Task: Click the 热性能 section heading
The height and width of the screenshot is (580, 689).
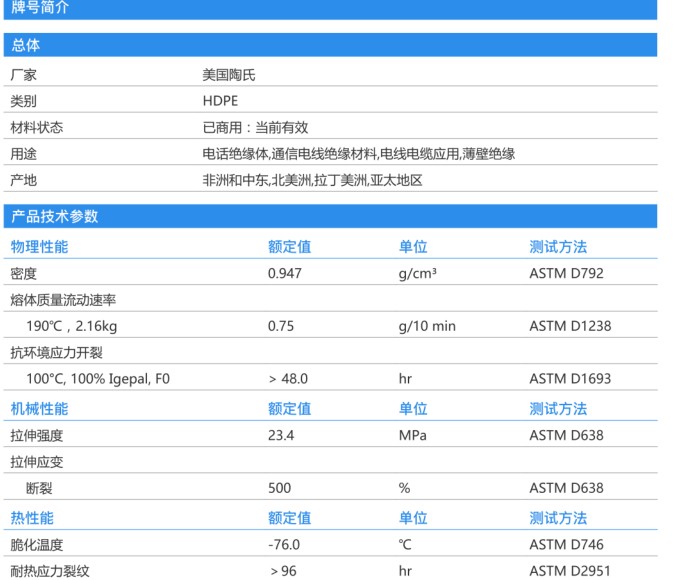Action: [32, 518]
